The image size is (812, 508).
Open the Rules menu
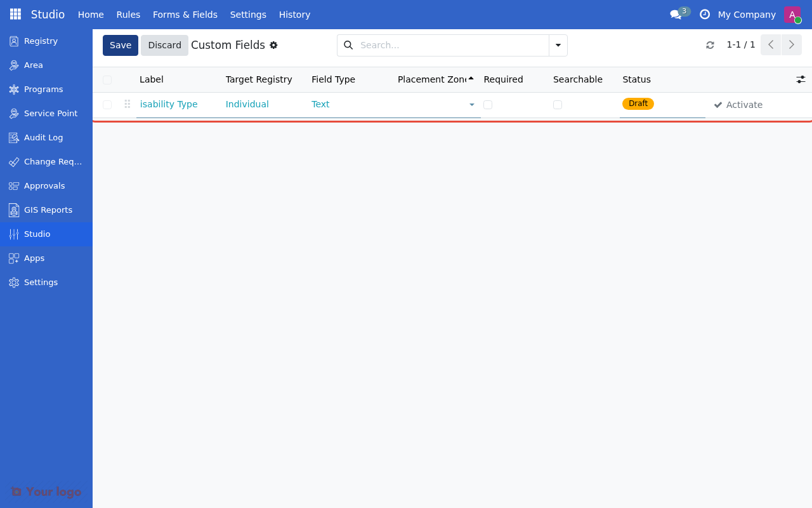pos(128,14)
